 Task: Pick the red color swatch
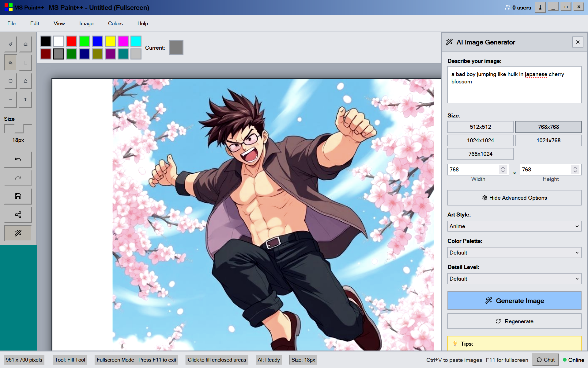[x=72, y=41]
